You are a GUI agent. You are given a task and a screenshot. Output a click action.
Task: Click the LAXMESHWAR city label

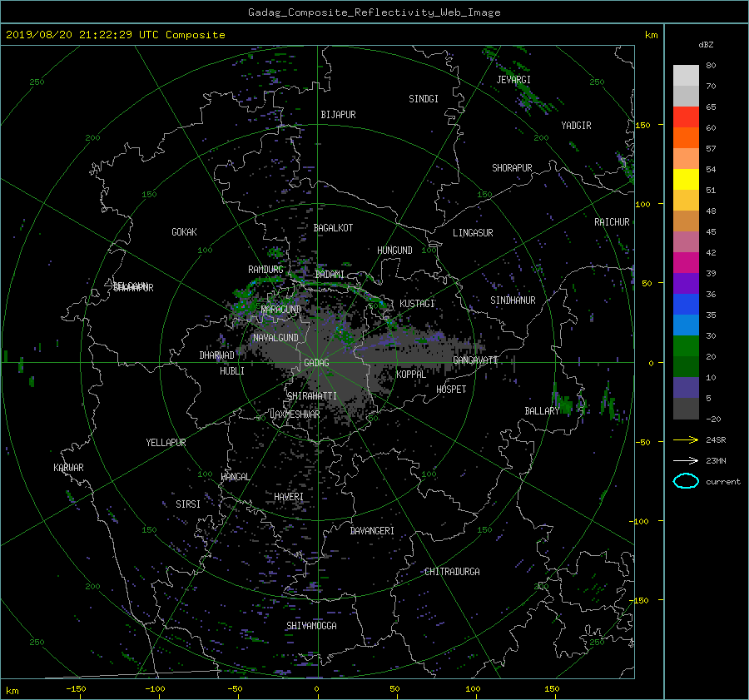tap(295, 415)
